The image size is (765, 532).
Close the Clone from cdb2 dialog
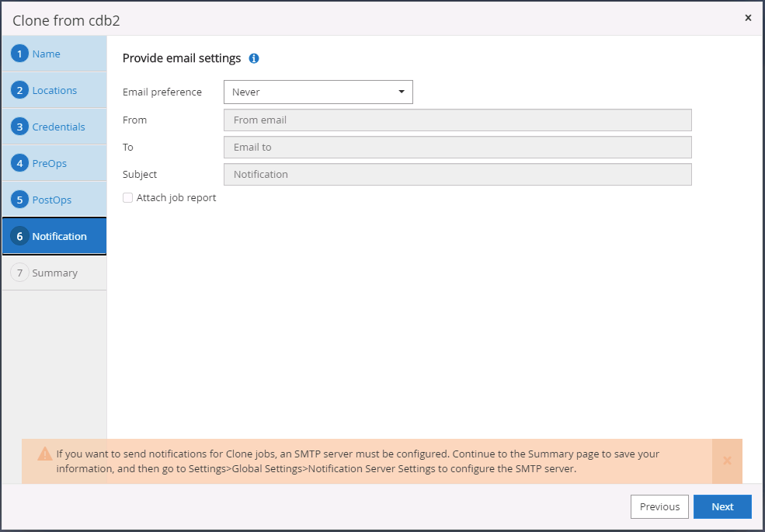click(x=748, y=18)
